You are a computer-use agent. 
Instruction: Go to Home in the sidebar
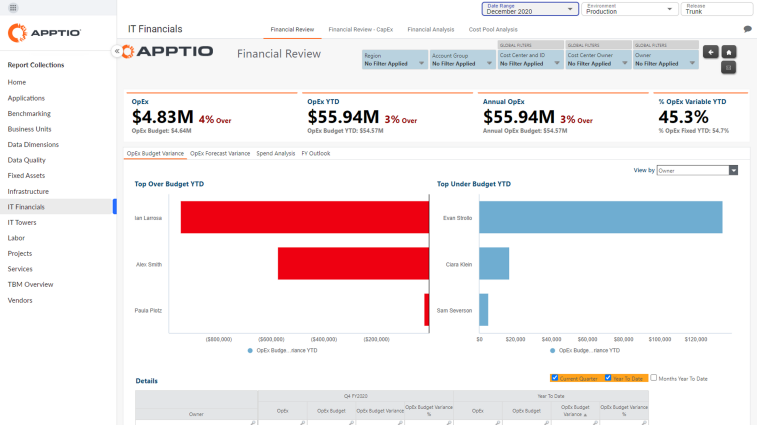17,83
